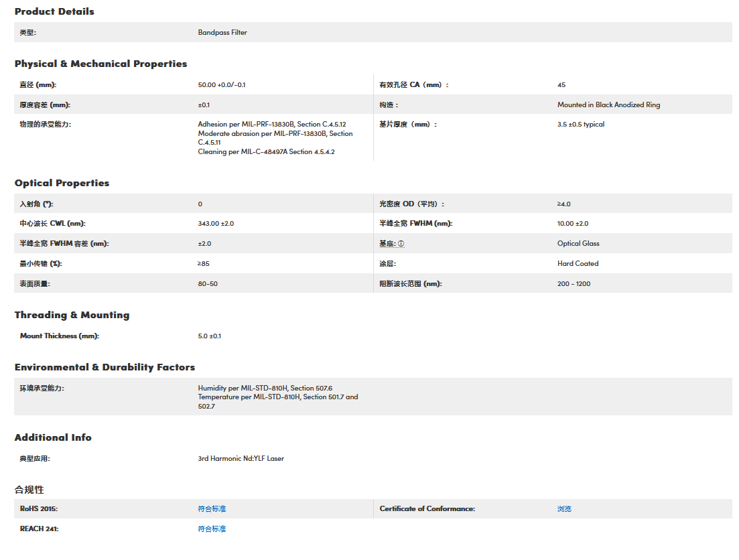Click 浏览 for Certificate of Conformance
Viewport: 739px width, 560px height.
564,509
